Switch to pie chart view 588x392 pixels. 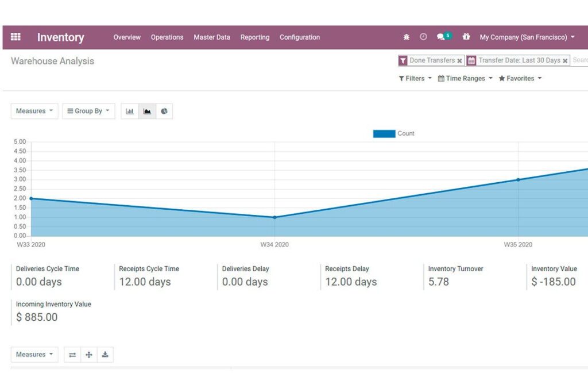click(164, 112)
